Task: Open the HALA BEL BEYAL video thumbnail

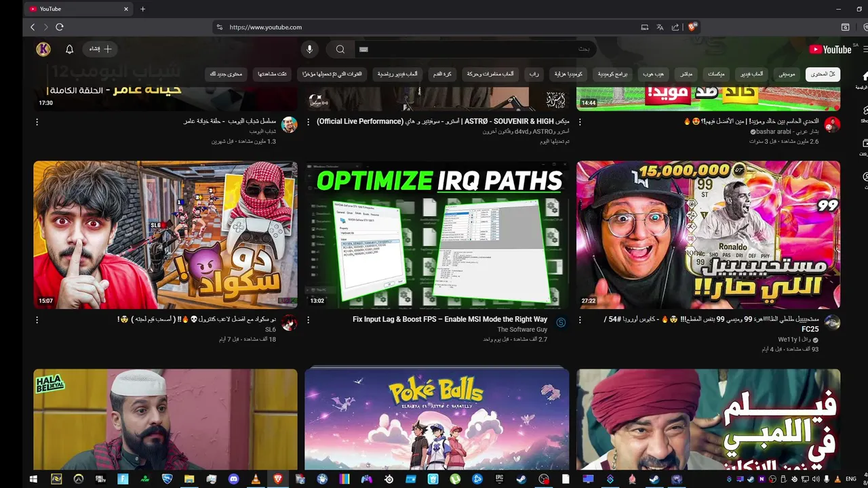Action: (x=165, y=419)
